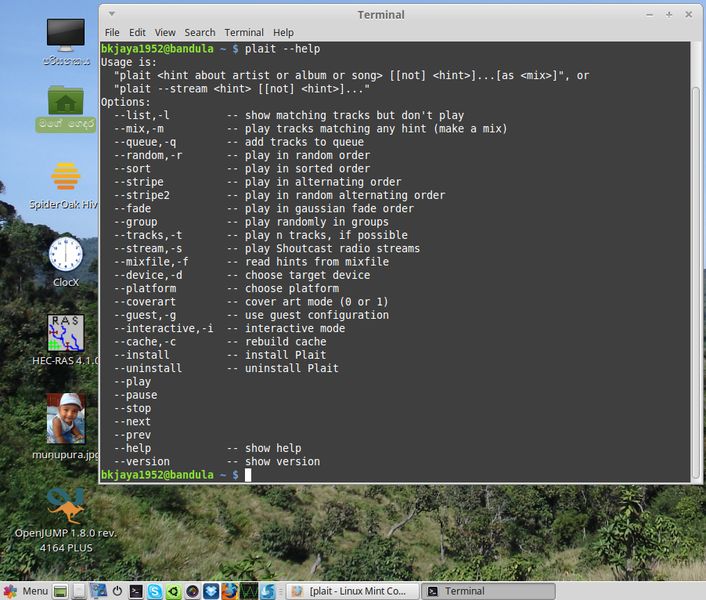Open the OpenJUMP desktop shortcut

point(66,520)
